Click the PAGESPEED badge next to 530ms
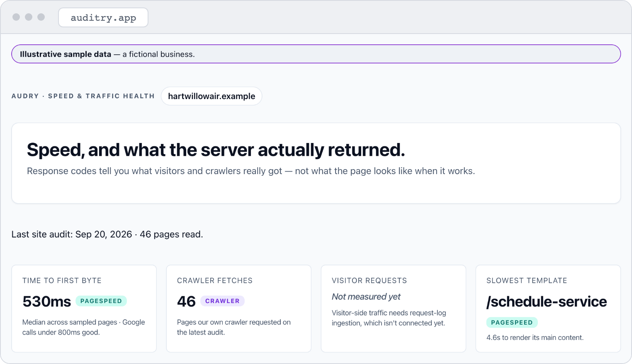This screenshot has height=364, width=632. coord(101,301)
